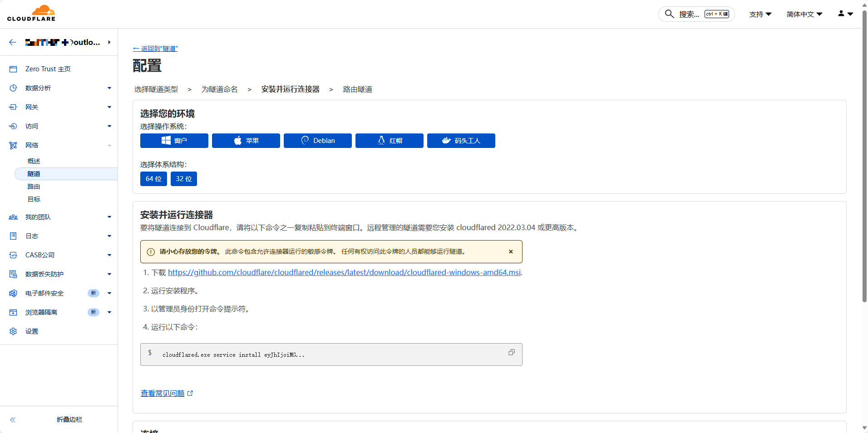Select the 64 位 architecture option
The height and width of the screenshot is (433, 868).
(x=153, y=179)
